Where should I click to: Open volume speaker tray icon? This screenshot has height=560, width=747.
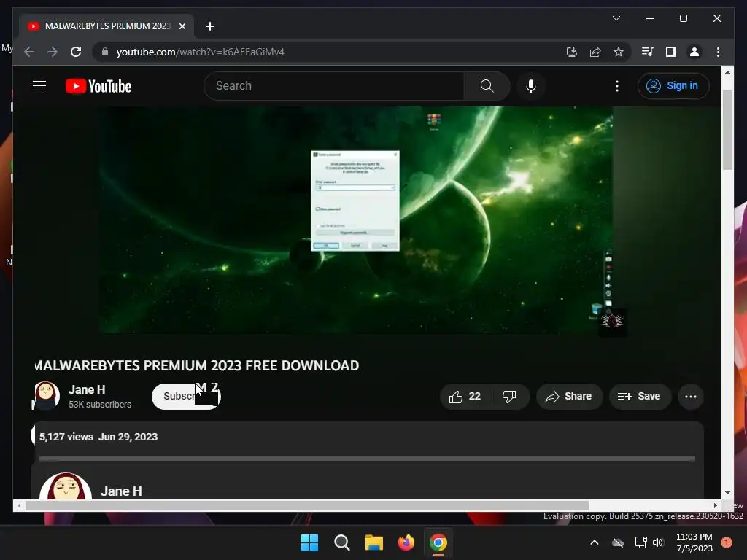[x=658, y=542]
